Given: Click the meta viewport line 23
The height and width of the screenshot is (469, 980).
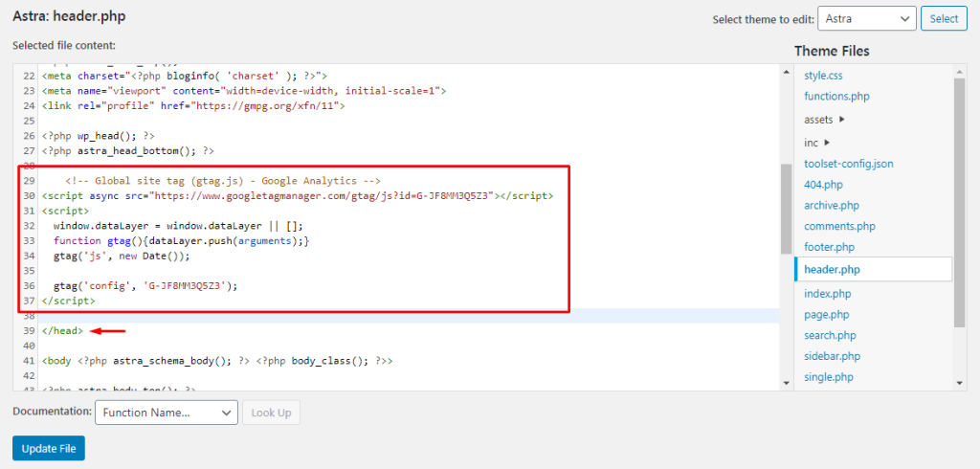Looking at the screenshot, I should coord(244,91).
